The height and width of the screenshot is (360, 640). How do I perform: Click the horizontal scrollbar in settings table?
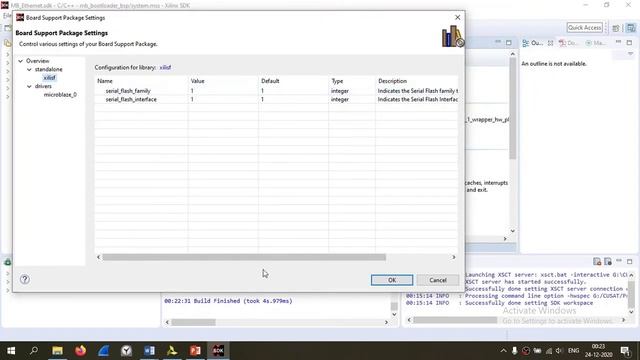coord(244,257)
